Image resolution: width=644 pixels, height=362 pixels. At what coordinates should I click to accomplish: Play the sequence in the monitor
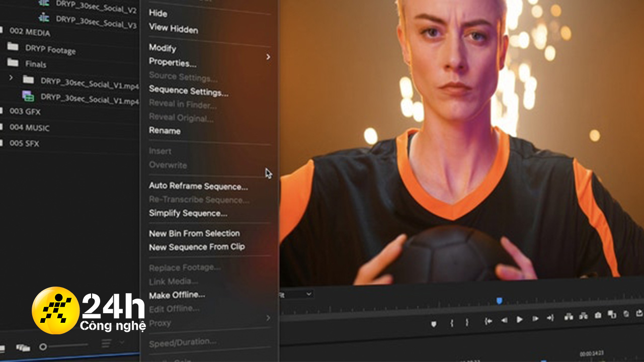pos(520,319)
